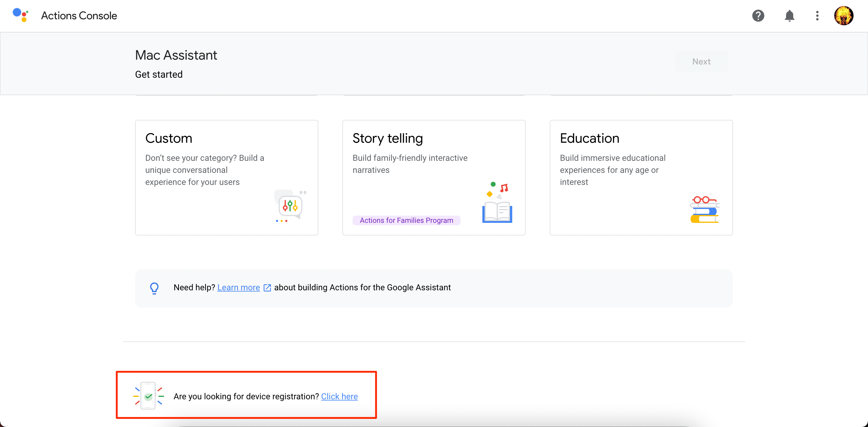Open the notifications bell

pyautogui.click(x=790, y=15)
